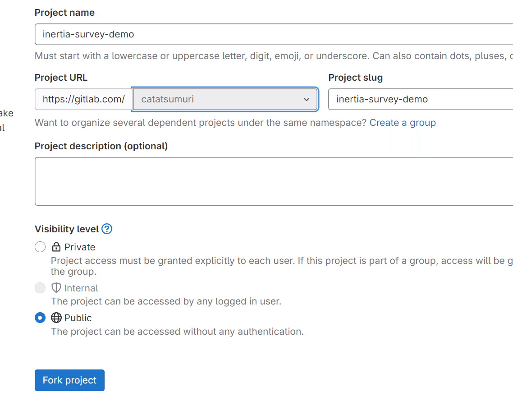Open the Create a group link
Viewport: 513px width, 420px height.
click(403, 123)
